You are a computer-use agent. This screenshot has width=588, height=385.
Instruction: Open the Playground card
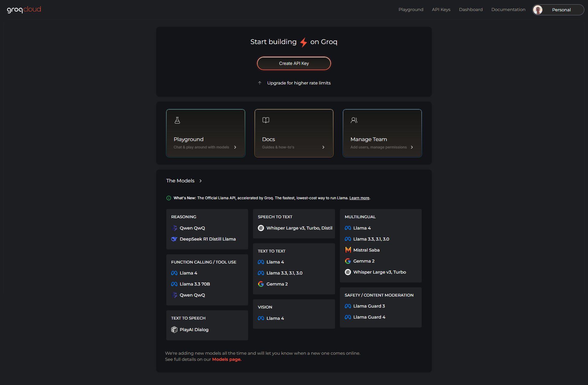click(205, 133)
